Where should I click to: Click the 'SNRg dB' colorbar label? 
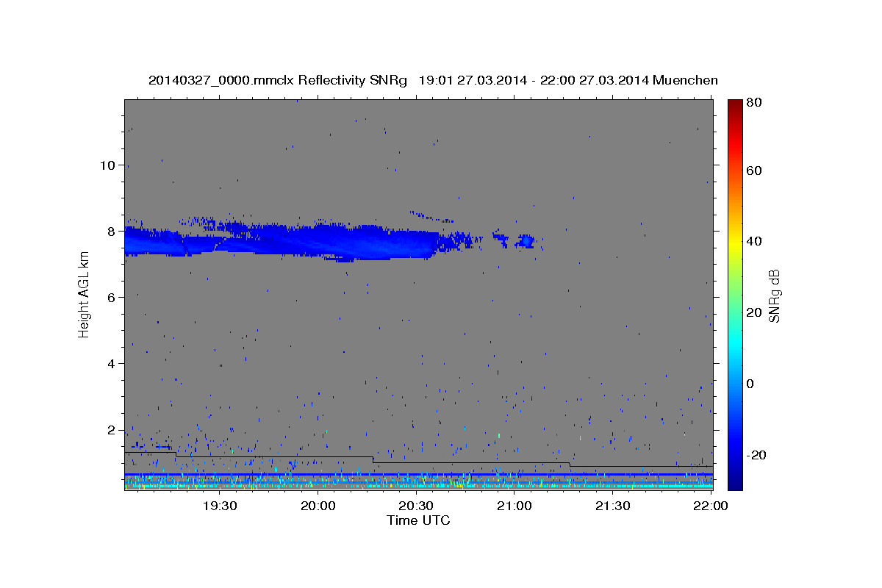point(774,295)
